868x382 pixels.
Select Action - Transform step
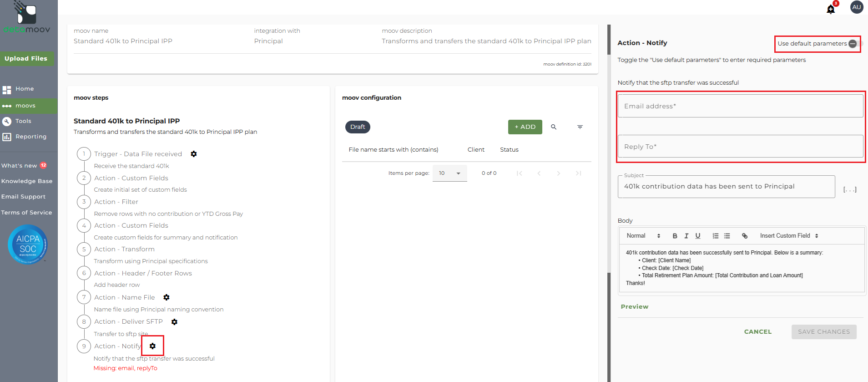pyautogui.click(x=124, y=249)
